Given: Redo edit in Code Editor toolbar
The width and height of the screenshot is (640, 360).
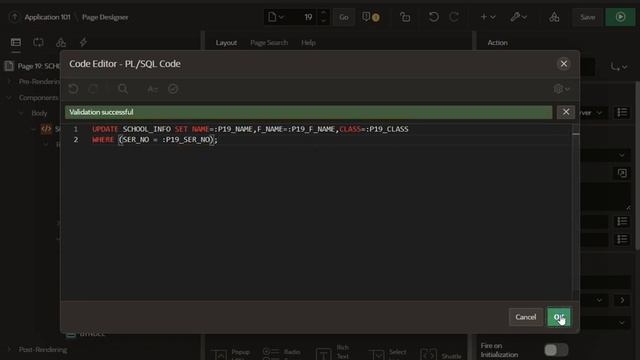Looking at the screenshot, I should click(x=93, y=89).
